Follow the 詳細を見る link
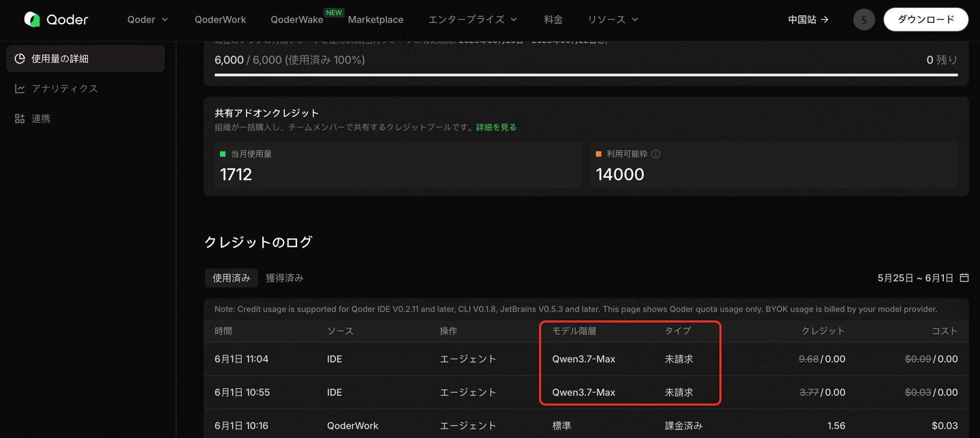 [496, 127]
